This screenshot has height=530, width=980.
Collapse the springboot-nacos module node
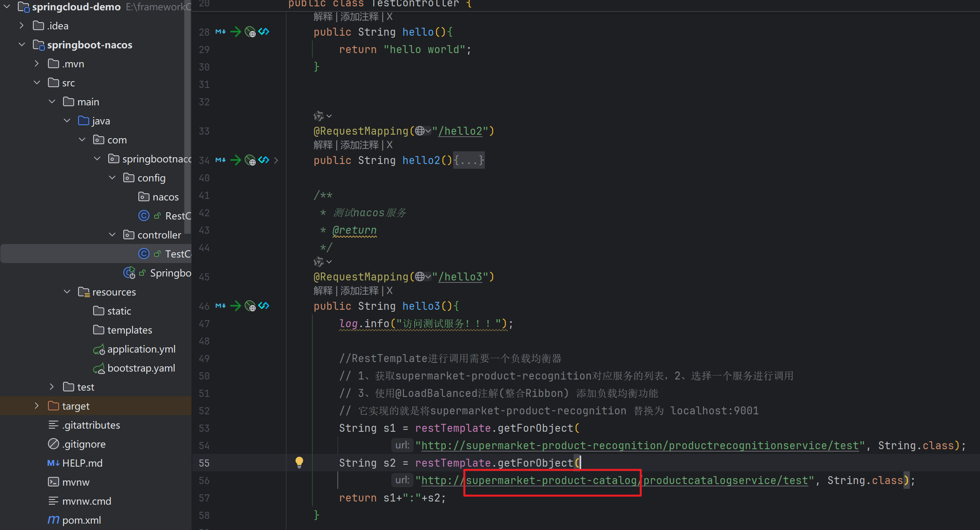[x=22, y=45]
